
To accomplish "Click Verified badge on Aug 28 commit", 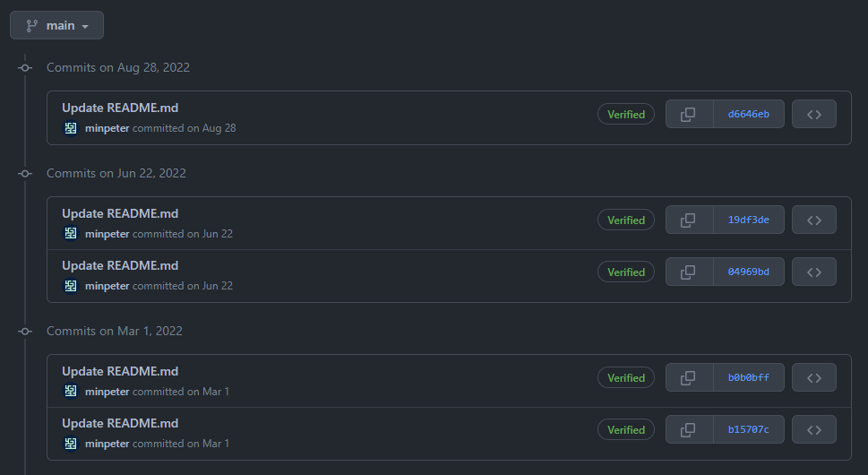I will [626, 115].
